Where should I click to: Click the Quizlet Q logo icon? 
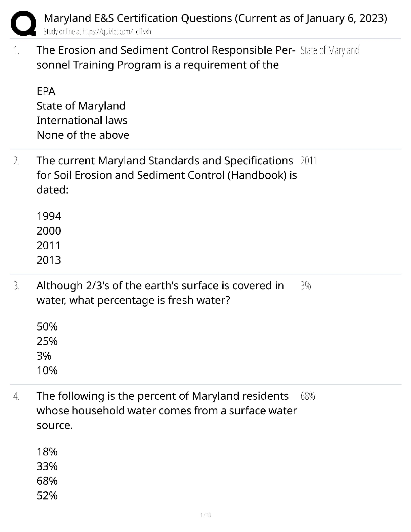23,23
